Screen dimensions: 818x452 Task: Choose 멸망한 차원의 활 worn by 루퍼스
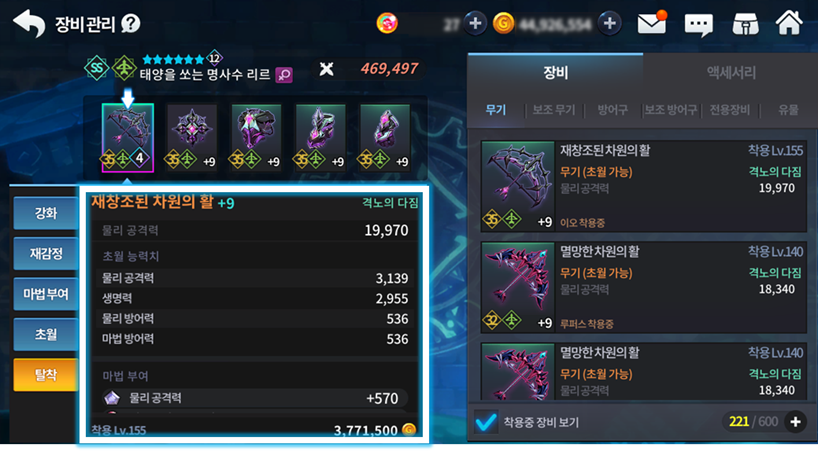[x=643, y=287]
